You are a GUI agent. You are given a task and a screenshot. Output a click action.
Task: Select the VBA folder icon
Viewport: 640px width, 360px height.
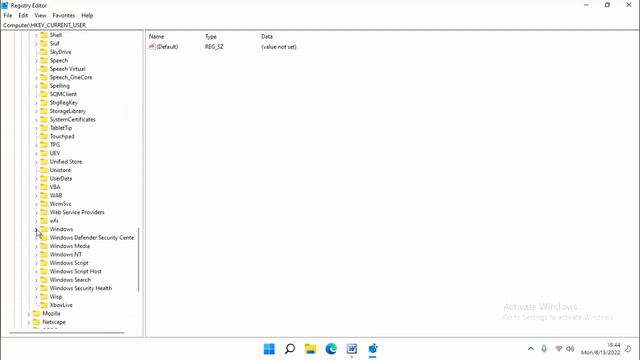44,187
